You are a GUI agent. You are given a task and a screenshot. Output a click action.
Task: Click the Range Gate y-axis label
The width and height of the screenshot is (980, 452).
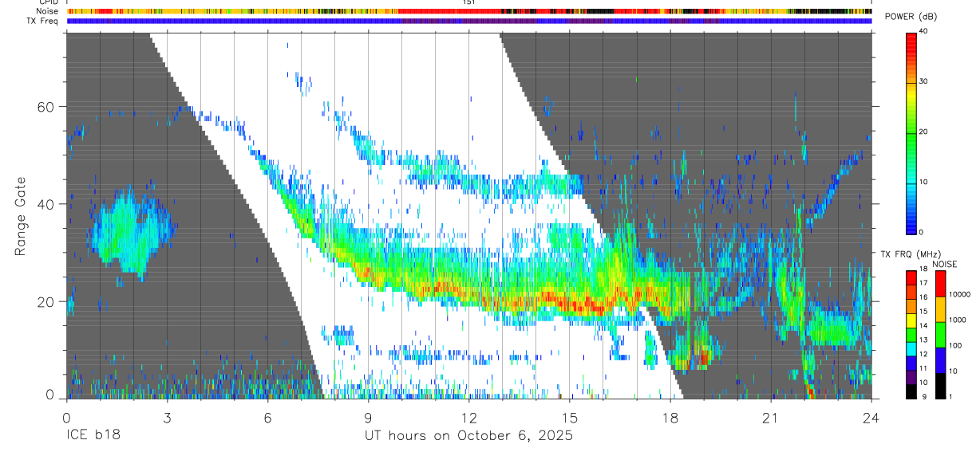[x=20, y=216]
